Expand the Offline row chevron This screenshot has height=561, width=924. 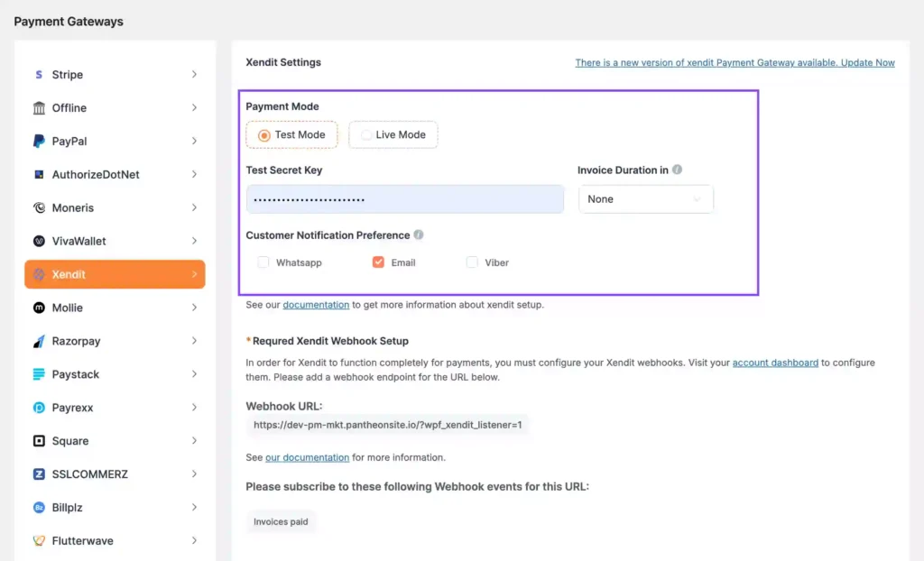coord(194,108)
